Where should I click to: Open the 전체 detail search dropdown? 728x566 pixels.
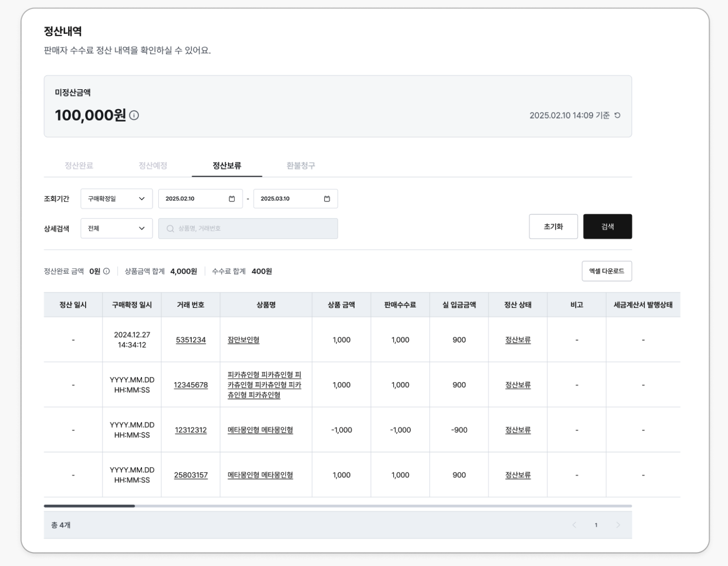[117, 229]
